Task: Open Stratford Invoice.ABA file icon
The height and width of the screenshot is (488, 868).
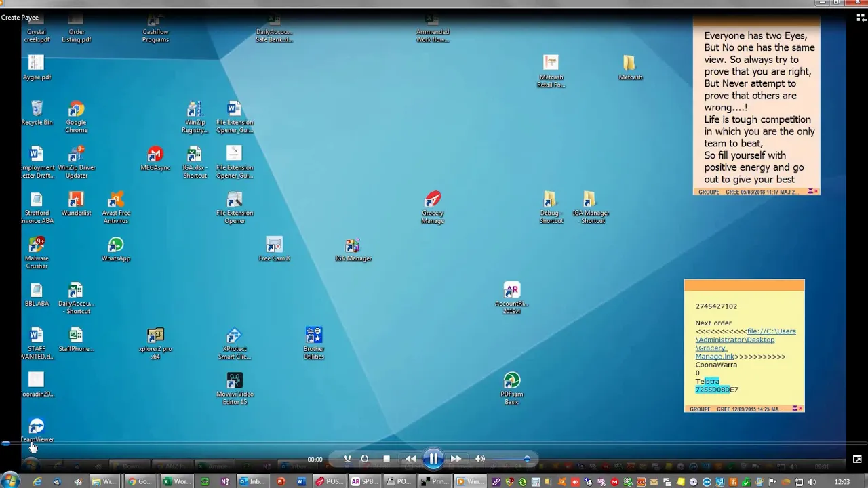Action: coord(37,208)
